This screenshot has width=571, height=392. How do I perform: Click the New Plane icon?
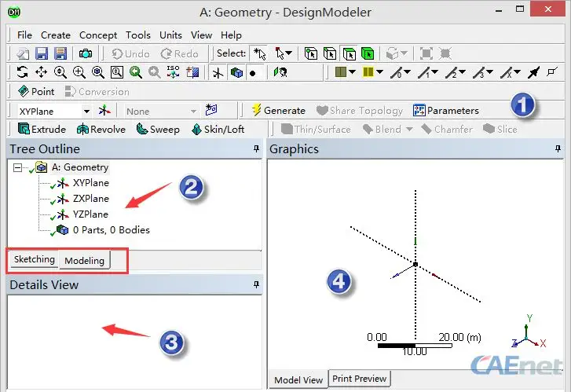[104, 111]
